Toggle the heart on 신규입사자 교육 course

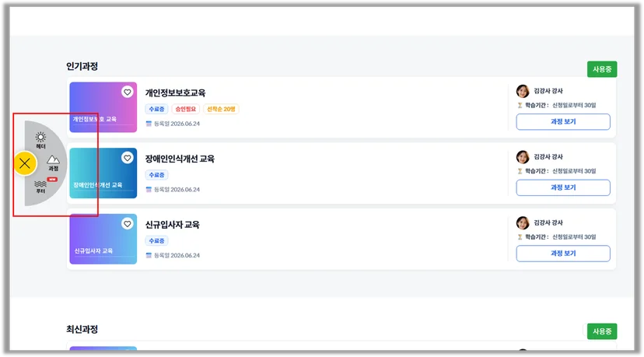click(x=128, y=223)
